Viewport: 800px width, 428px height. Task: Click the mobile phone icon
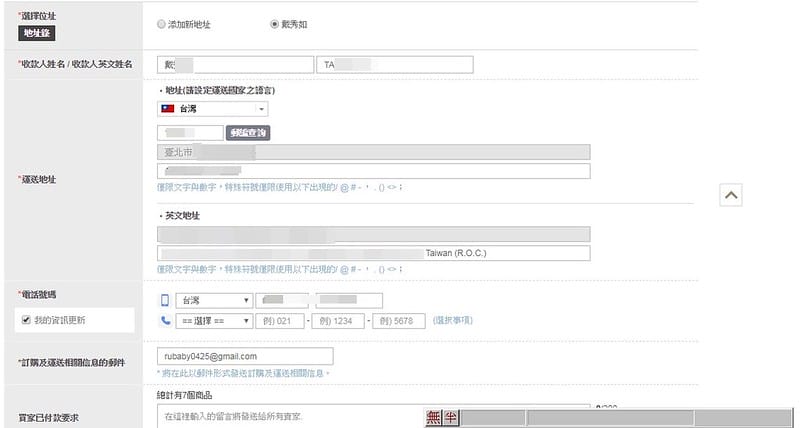tap(165, 300)
